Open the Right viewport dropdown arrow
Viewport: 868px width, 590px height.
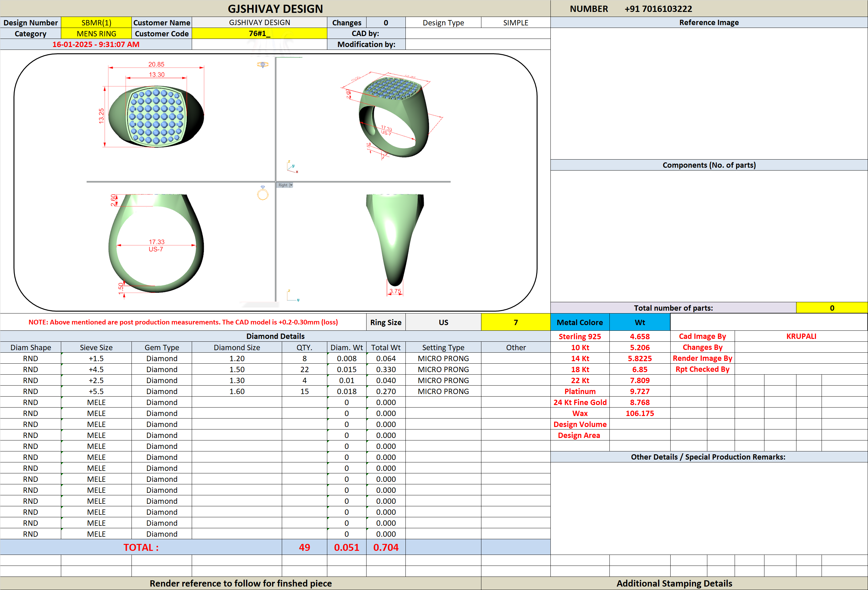[x=291, y=185]
